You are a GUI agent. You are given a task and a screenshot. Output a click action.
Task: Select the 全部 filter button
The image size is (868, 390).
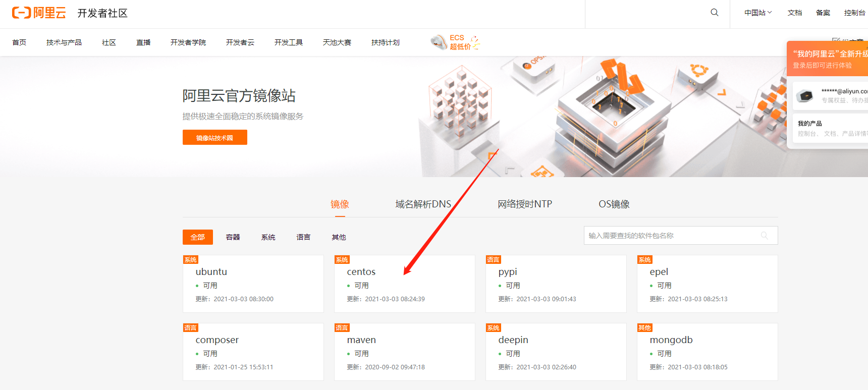[x=198, y=237]
